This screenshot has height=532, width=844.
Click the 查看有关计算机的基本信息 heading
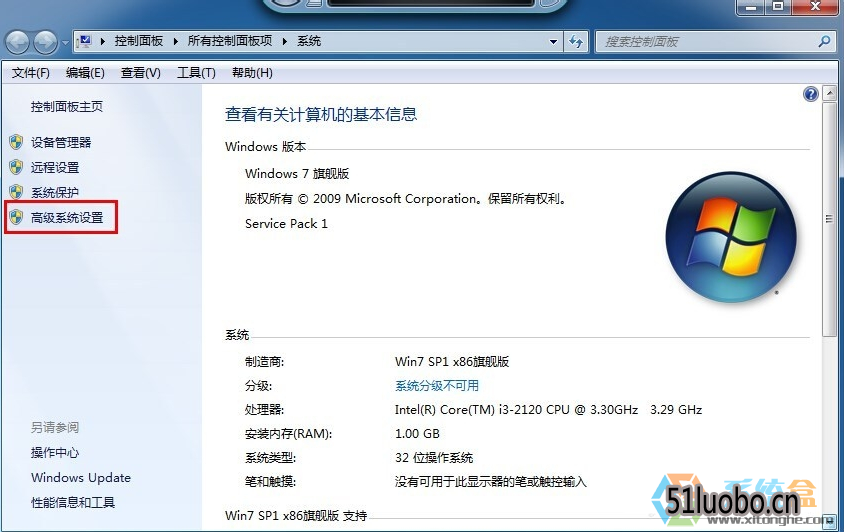[x=321, y=114]
